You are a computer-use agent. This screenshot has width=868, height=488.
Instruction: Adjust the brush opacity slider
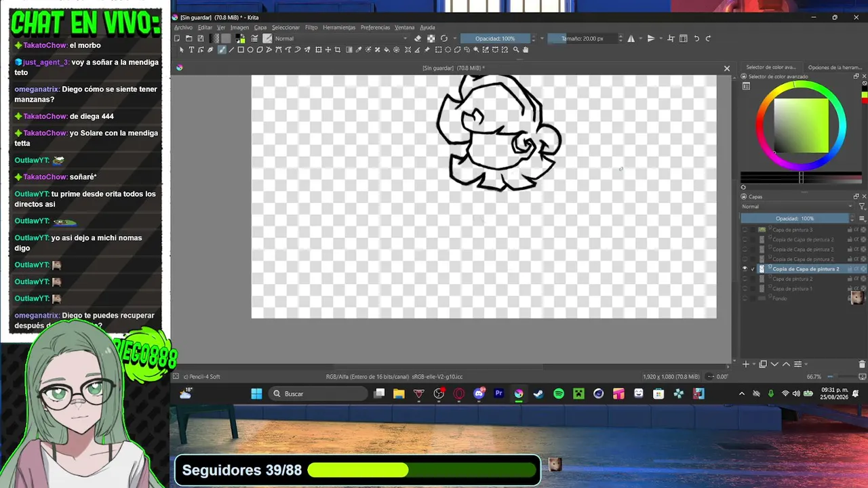coord(495,39)
